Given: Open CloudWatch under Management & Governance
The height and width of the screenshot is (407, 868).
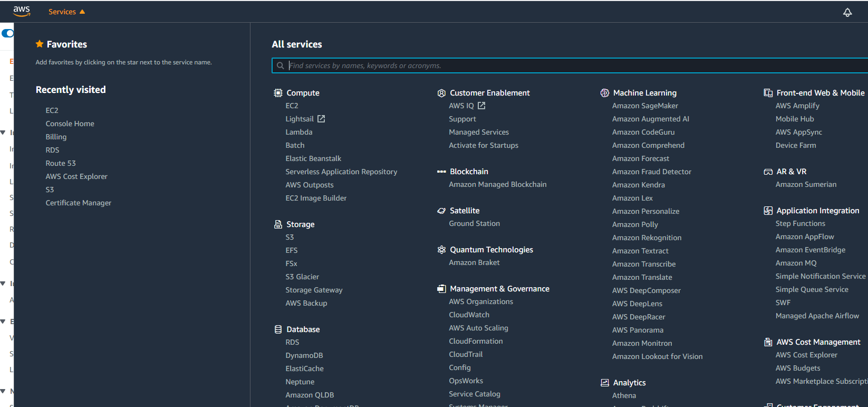Looking at the screenshot, I should pos(469,315).
